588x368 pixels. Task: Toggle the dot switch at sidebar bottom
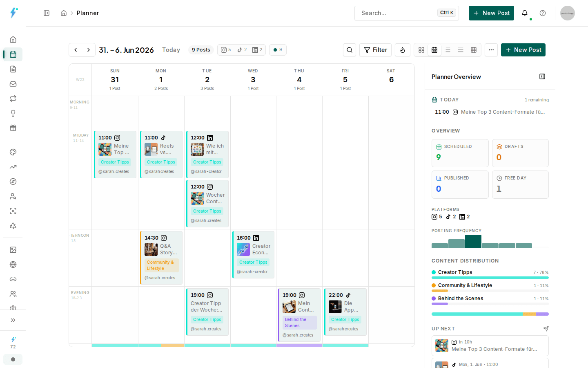click(x=13, y=359)
